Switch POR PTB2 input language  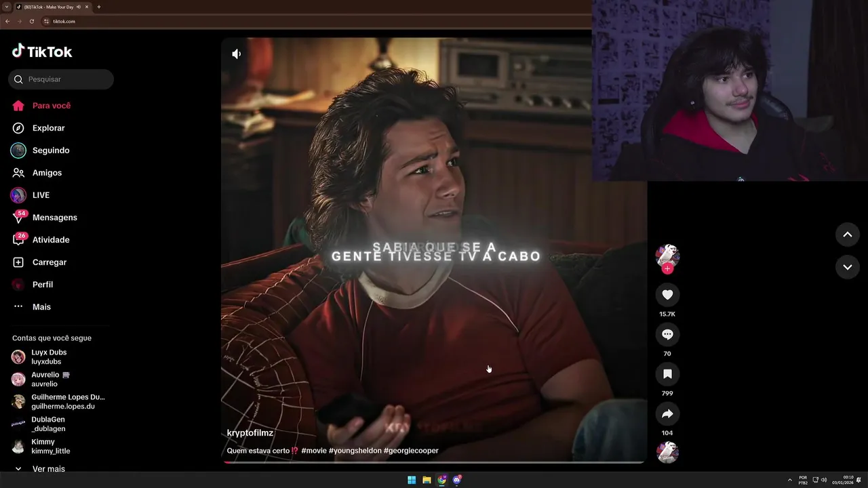803,480
